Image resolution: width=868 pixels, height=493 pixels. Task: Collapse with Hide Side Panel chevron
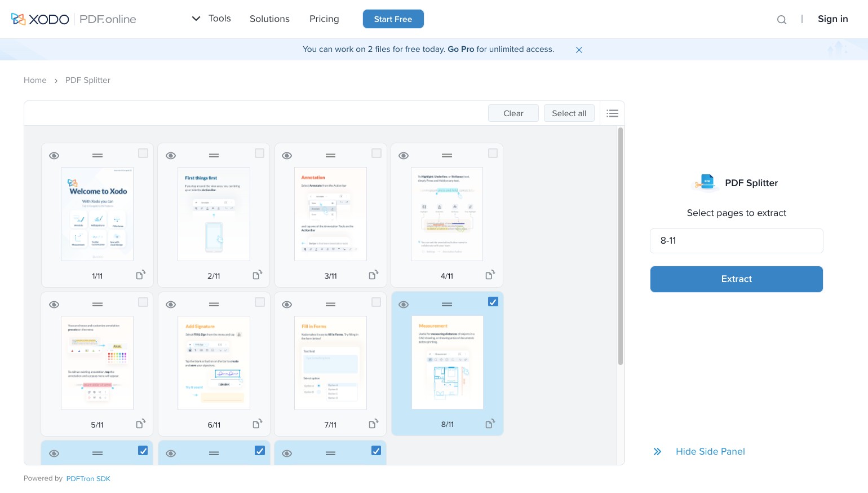click(657, 451)
